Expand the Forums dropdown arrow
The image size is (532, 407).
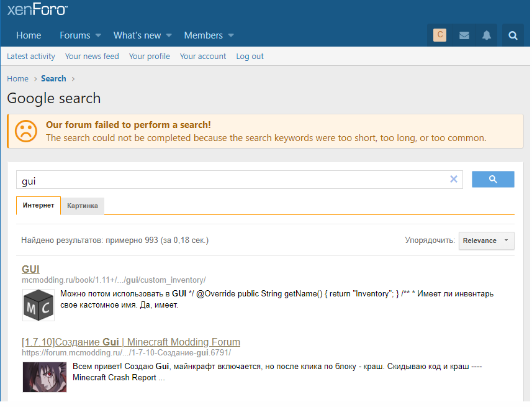click(99, 35)
